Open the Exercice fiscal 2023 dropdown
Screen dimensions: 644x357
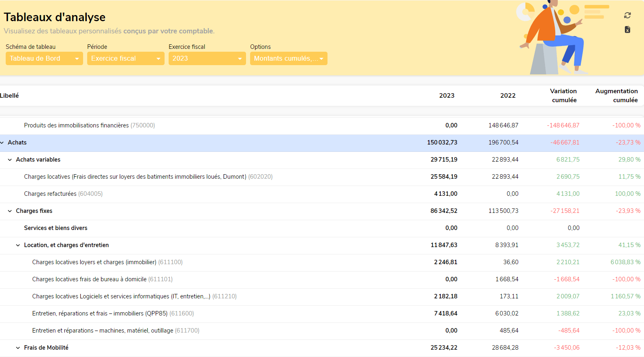point(207,59)
